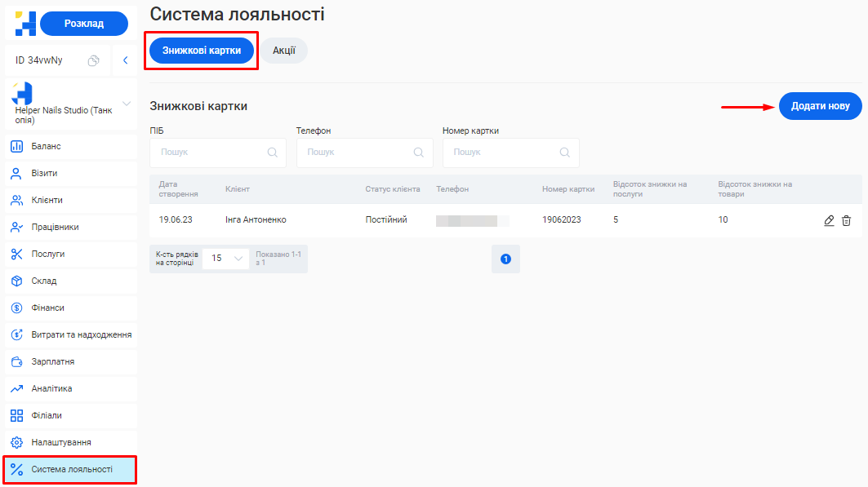Viewport: 868px width, 487px height.
Task: Click the trash delete icon in card row
Action: coord(846,220)
